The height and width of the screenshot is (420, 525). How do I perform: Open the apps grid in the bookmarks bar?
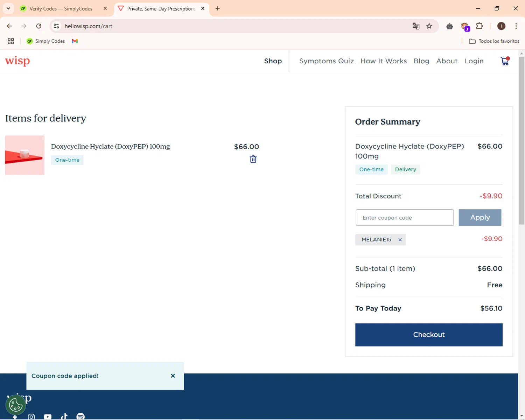pos(11,41)
